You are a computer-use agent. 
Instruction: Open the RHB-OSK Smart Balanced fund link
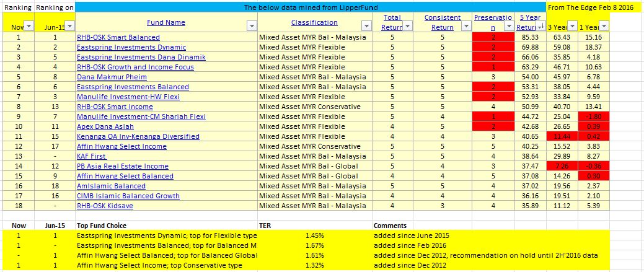point(118,37)
